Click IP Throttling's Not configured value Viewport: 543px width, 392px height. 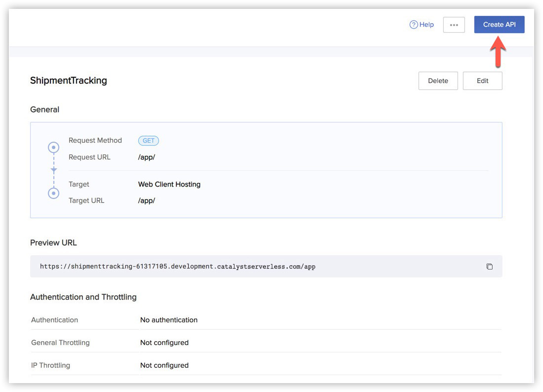(164, 365)
